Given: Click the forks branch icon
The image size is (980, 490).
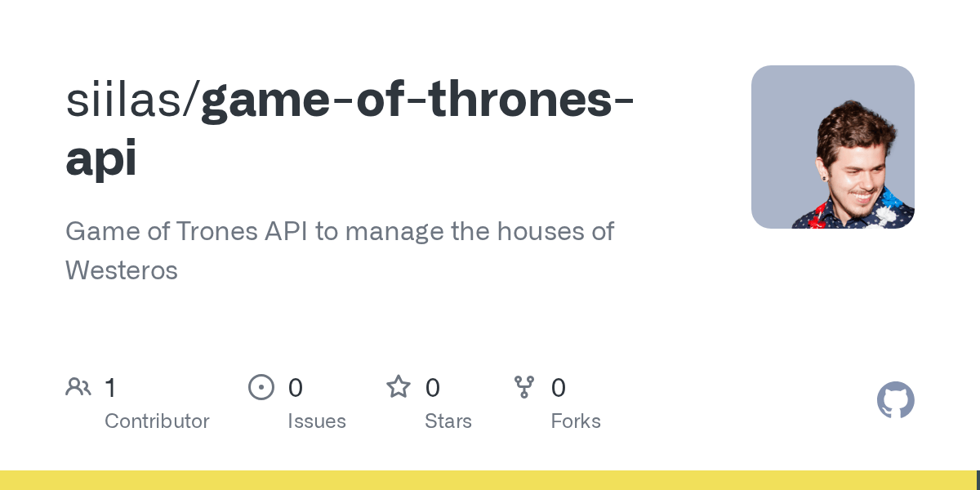Looking at the screenshot, I should tap(524, 387).
